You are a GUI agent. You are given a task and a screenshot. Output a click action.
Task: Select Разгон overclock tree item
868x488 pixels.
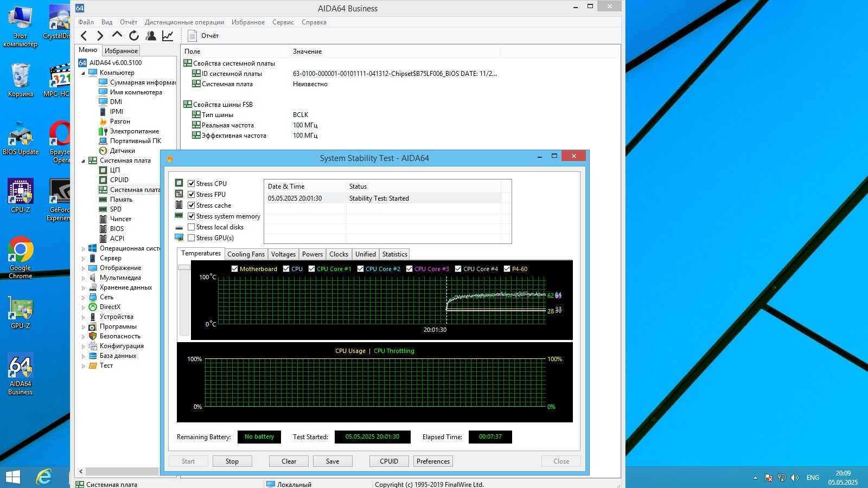point(120,121)
